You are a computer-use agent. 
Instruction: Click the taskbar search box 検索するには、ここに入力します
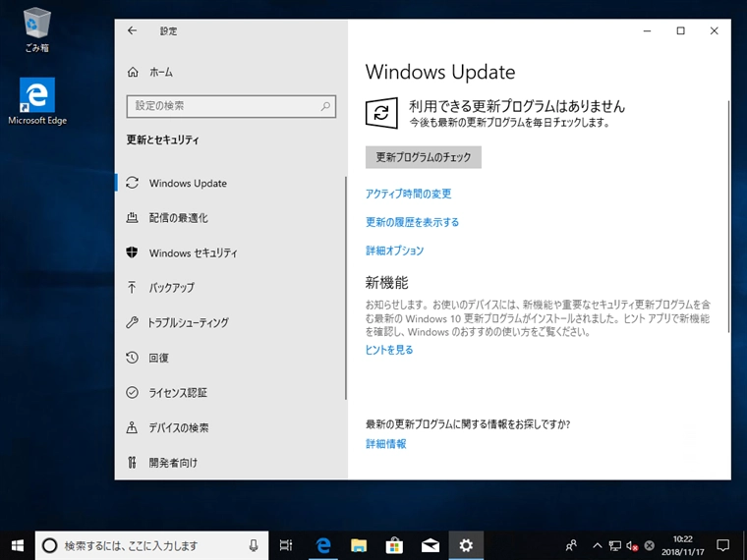click(151, 545)
